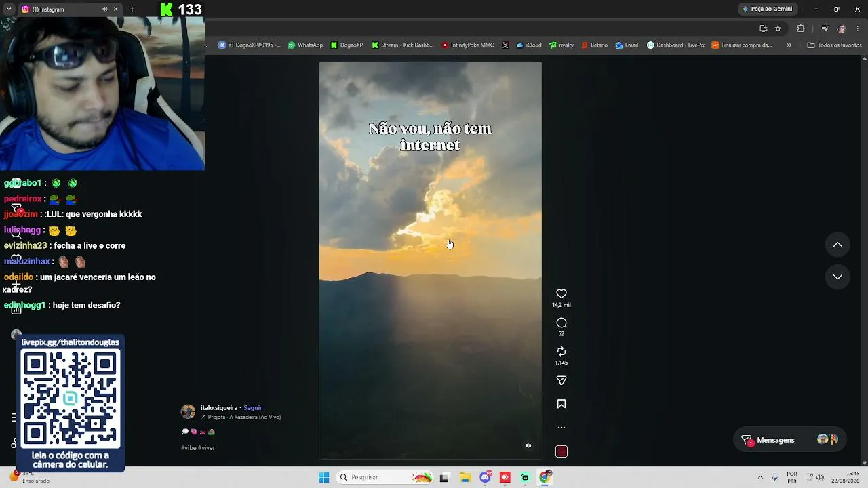The width and height of the screenshot is (868, 488).
Task: Open the Stream - Kick Dashboard bookmark
Action: pyautogui.click(x=403, y=45)
